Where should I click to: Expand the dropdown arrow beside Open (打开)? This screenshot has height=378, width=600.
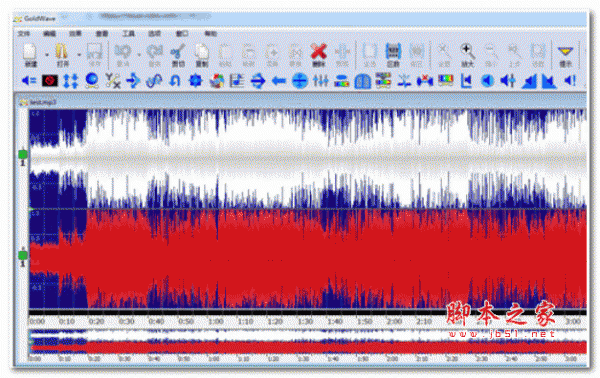[78, 54]
